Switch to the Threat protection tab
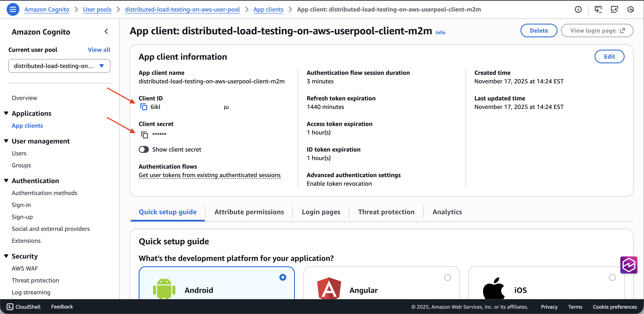The height and width of the screenshot is (314, 644). click(x=386, y=212)
